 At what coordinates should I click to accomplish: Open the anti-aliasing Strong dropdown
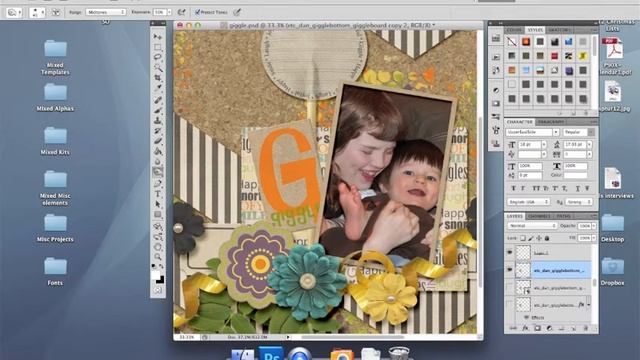click(x=579, y=202)
